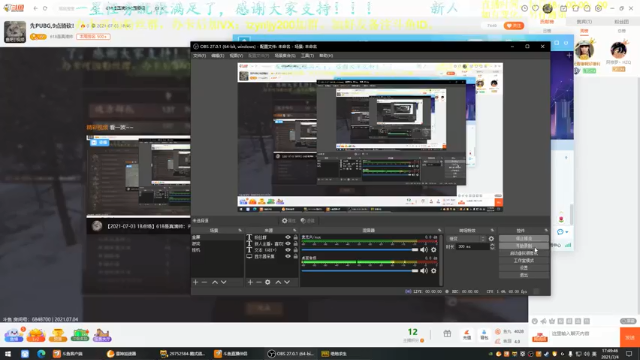Open Windows Start menu

coord(8,354)
